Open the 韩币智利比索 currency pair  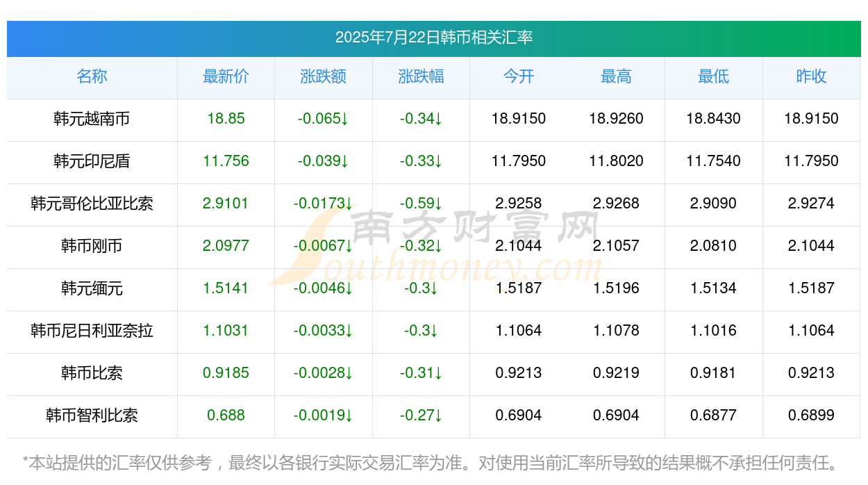point(92,416)
